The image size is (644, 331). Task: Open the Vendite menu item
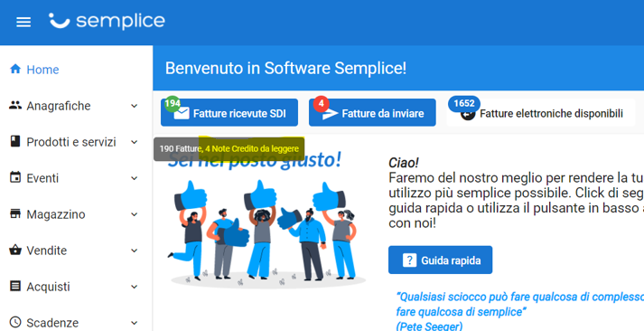(76, 250)
